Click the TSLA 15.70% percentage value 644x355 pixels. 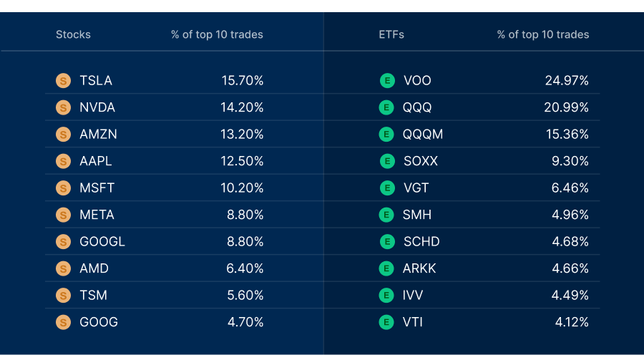[243, 81]
